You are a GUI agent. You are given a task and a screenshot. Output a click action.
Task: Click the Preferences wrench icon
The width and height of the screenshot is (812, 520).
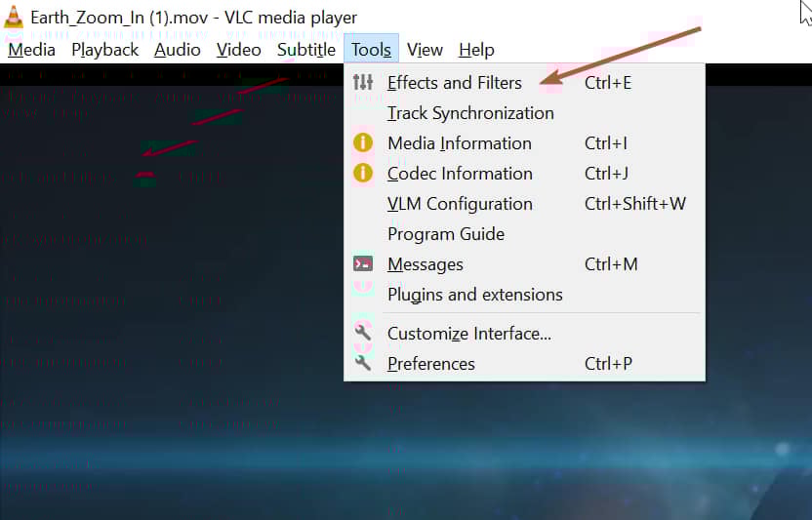click(362, 363)
